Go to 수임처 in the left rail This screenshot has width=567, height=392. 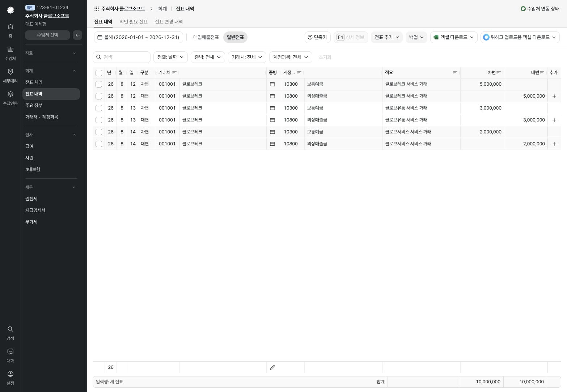(10, 53)
